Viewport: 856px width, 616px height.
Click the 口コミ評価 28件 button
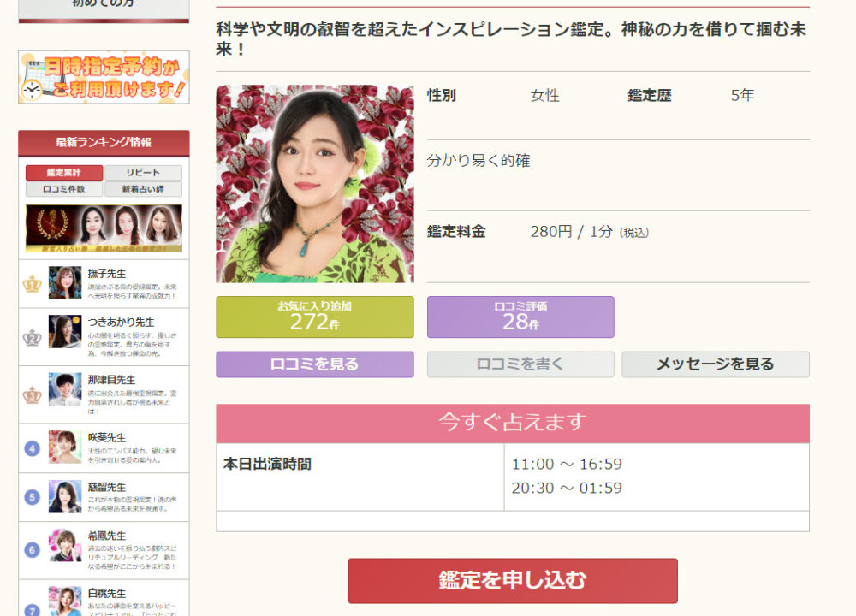coord(520,317)
